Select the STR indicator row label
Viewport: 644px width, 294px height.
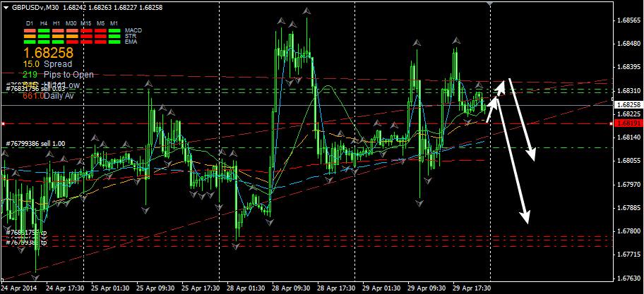tap(129, 36)
